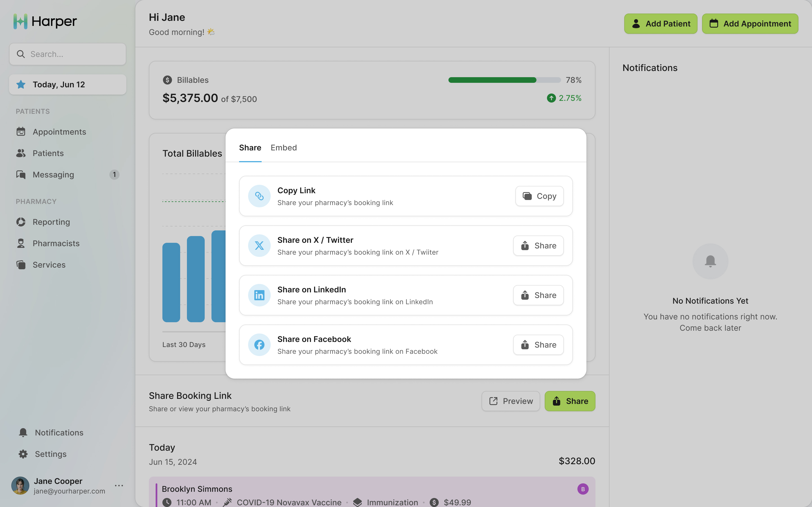Share booking link on LinkedIn button
This screenshot has height=507, width=812.
(x=538, y=295)
